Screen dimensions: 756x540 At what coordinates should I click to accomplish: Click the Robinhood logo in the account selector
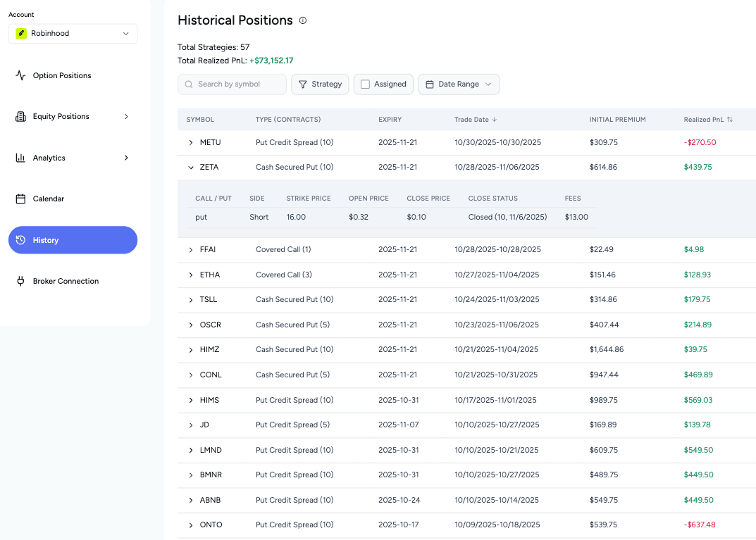pos(20,33)
